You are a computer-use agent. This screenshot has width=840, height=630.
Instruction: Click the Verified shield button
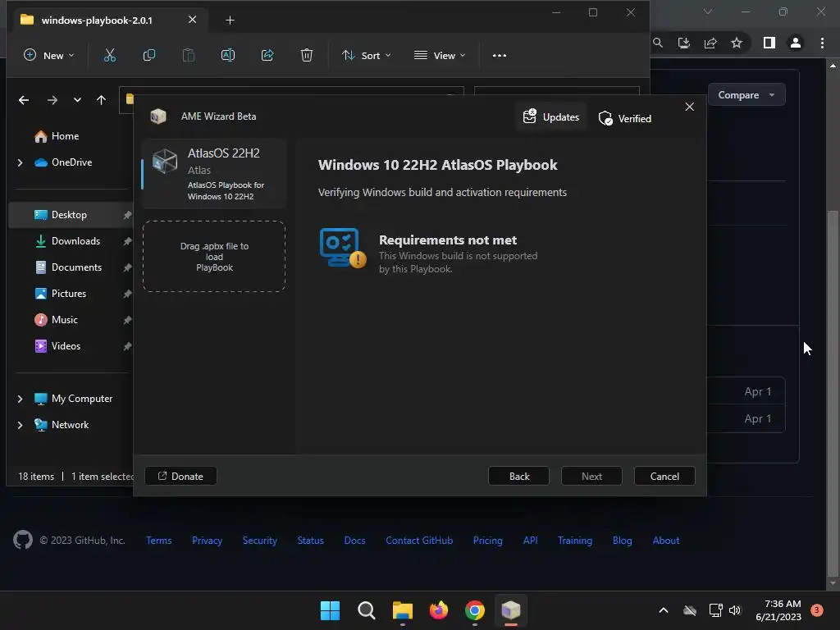pos(624,118)
